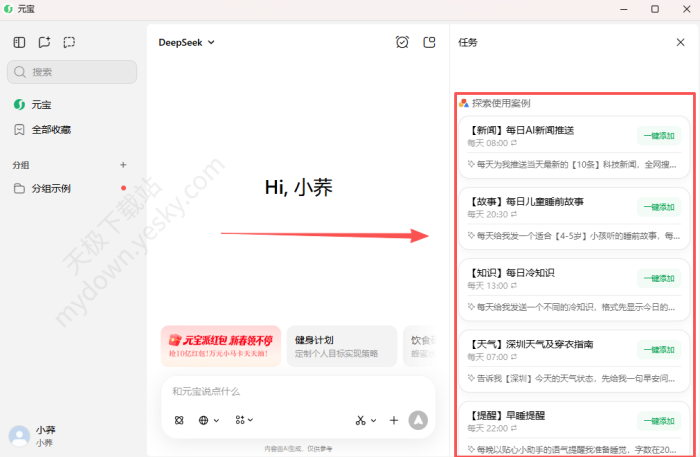The image size is (700, 457).
Task: Open 全部收藏 favorites in sidebar
Action: point(50,130)
